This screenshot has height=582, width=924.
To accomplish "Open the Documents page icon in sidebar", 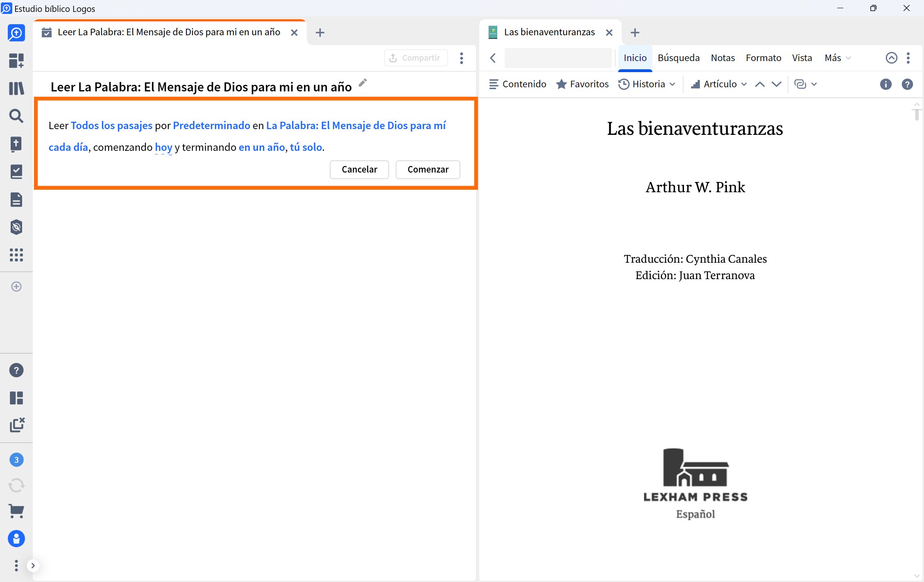I will [16, 200].
